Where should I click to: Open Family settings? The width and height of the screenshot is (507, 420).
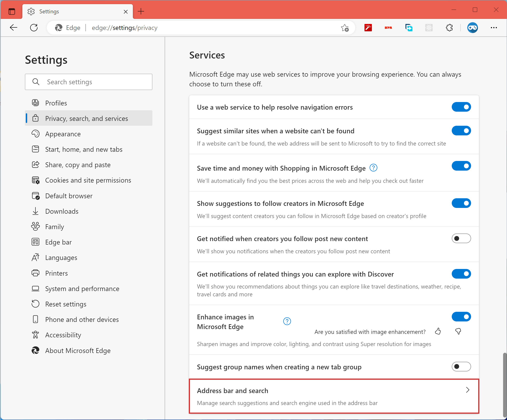click(89, 227)
